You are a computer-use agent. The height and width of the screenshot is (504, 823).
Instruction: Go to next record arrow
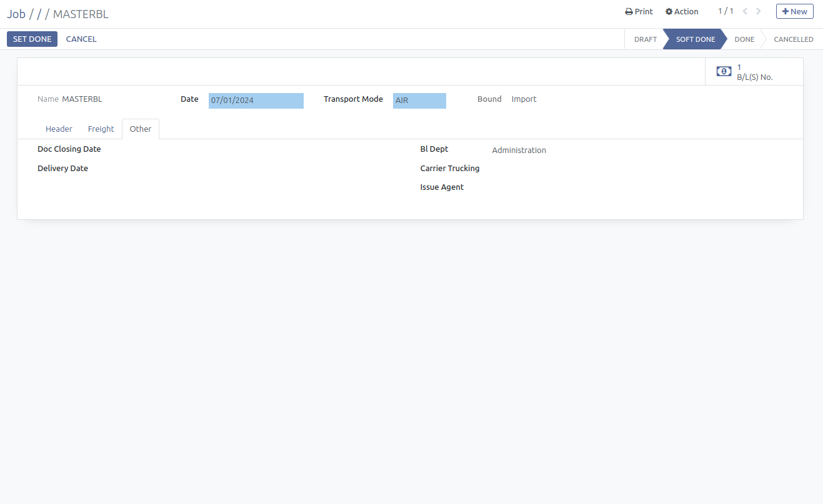coord(759,11)
